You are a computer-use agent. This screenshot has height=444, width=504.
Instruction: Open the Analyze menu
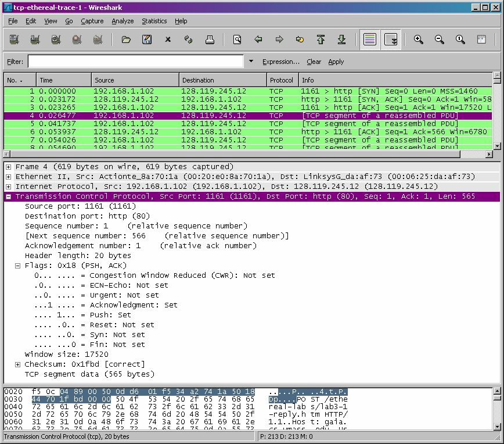pos(123,21)
